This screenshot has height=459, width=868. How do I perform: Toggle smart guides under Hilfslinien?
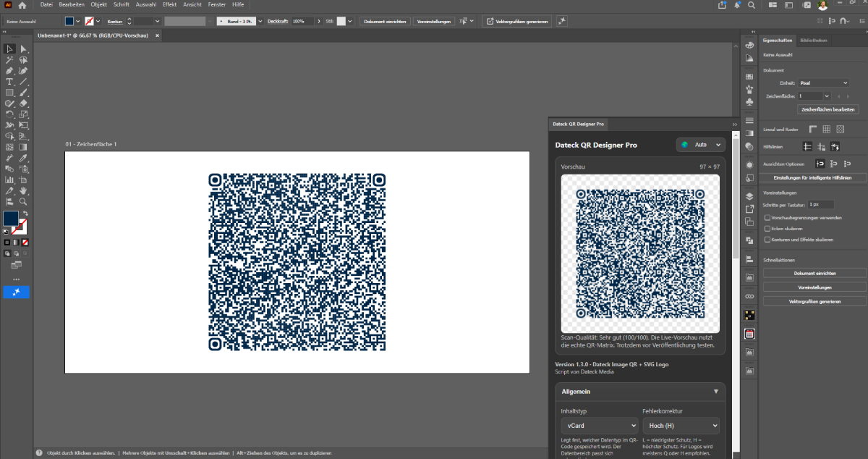point(835,146)
